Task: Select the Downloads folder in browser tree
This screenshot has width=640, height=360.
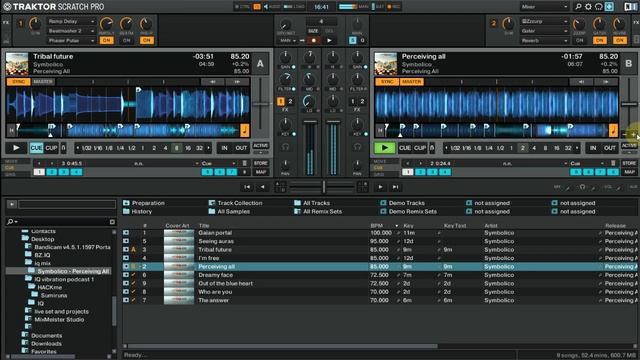Action: pyautogui.click(x=46, y=343)
